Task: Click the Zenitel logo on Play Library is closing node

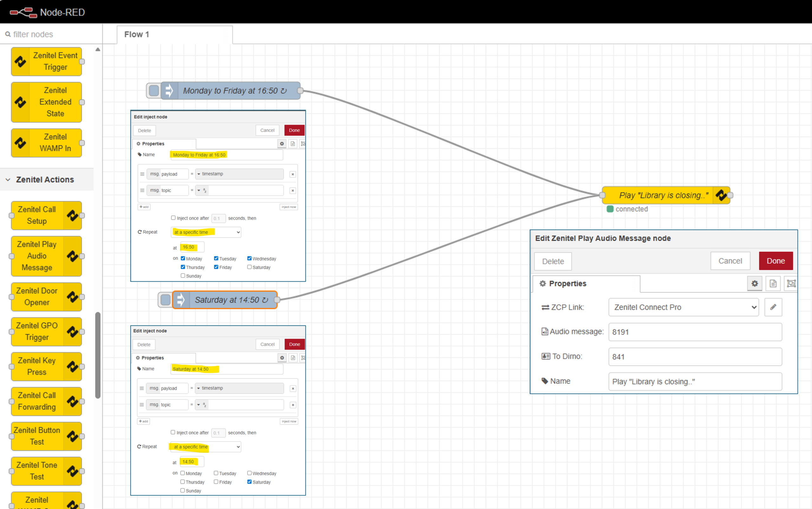Action: [721, 195]
